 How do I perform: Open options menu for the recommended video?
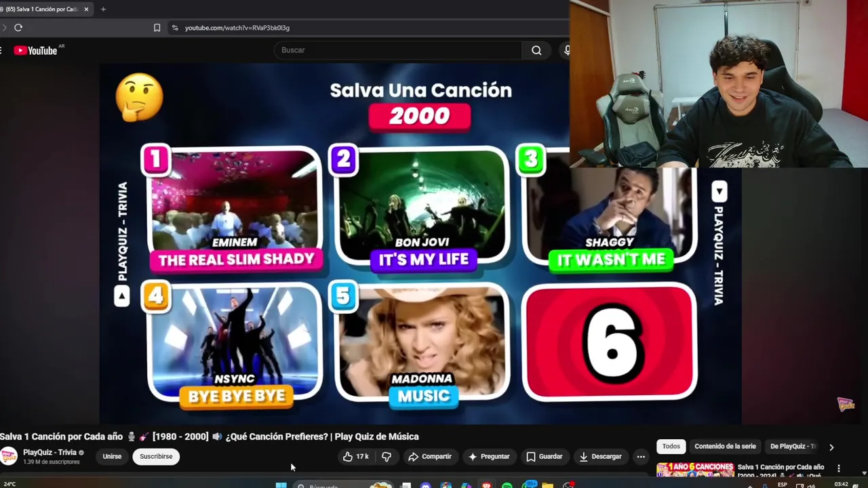(839, 468)
